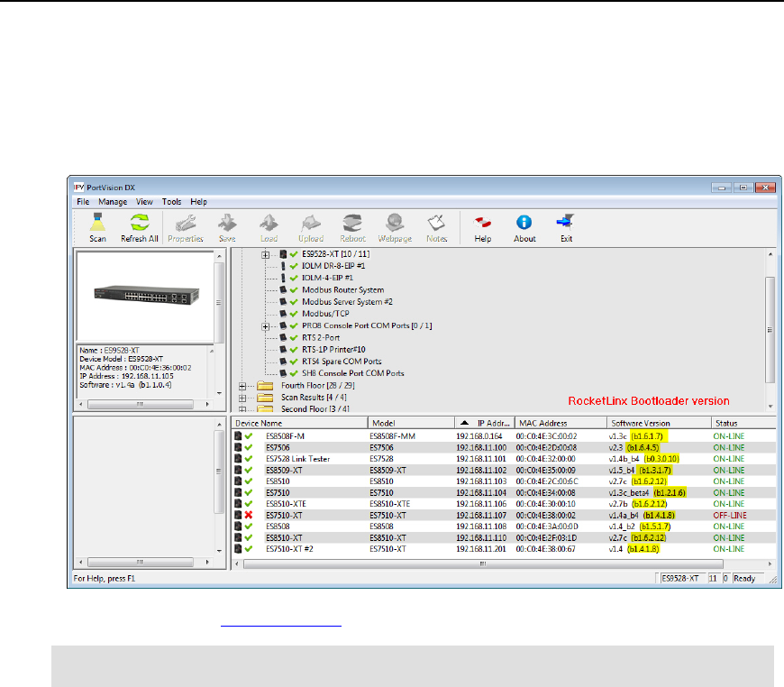Viewport: 784px width, 687px height.
Task: Click the PortVision DX title bar icon
Action: tap(79, 188)
